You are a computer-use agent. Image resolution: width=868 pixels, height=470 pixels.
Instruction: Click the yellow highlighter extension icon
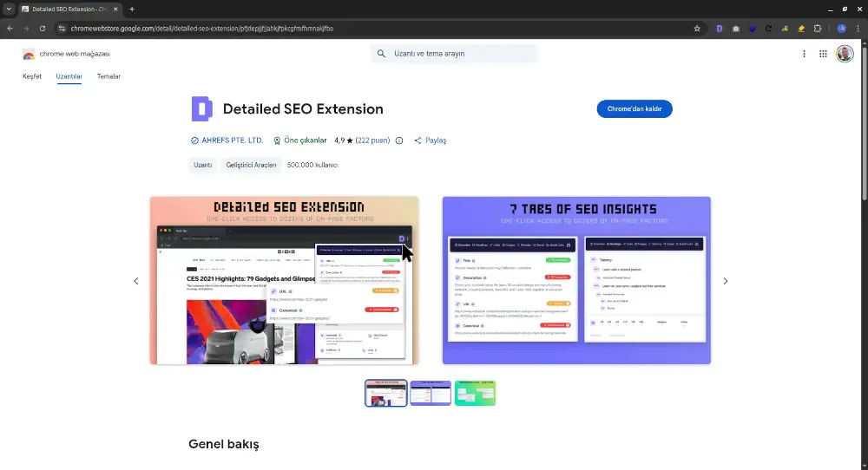(x=801, y=29)
